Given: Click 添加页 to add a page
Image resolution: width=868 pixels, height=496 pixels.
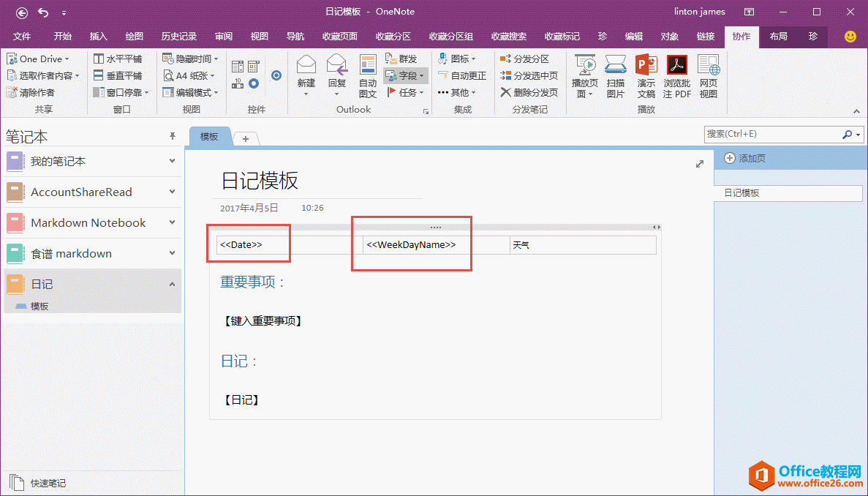Looking at the screenshot, I should 746,158.
